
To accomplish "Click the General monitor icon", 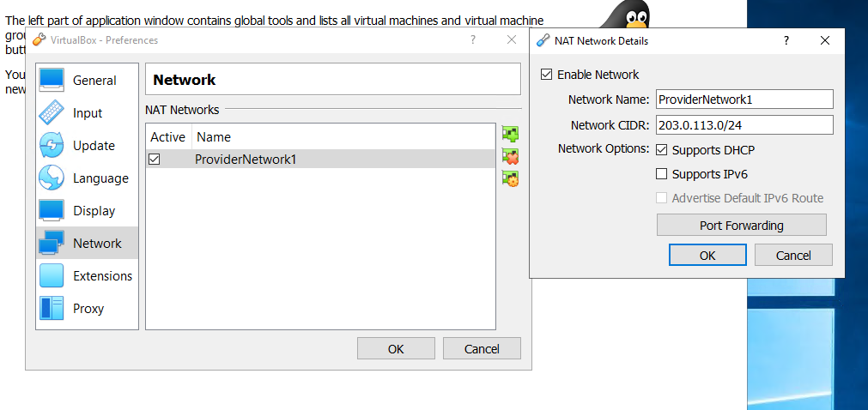I will click(x=52, y=81).
